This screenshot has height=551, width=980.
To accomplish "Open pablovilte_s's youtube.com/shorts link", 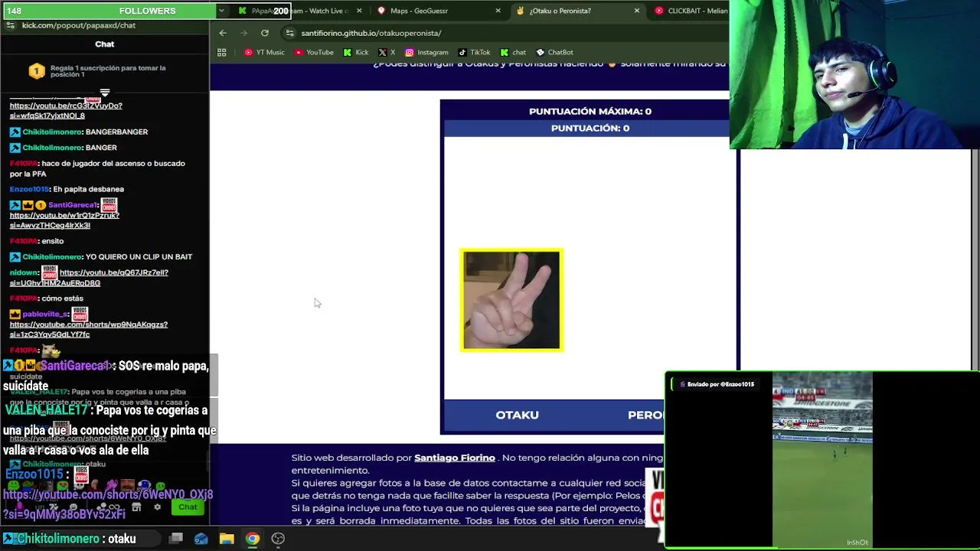I will (x=88, y=329).
